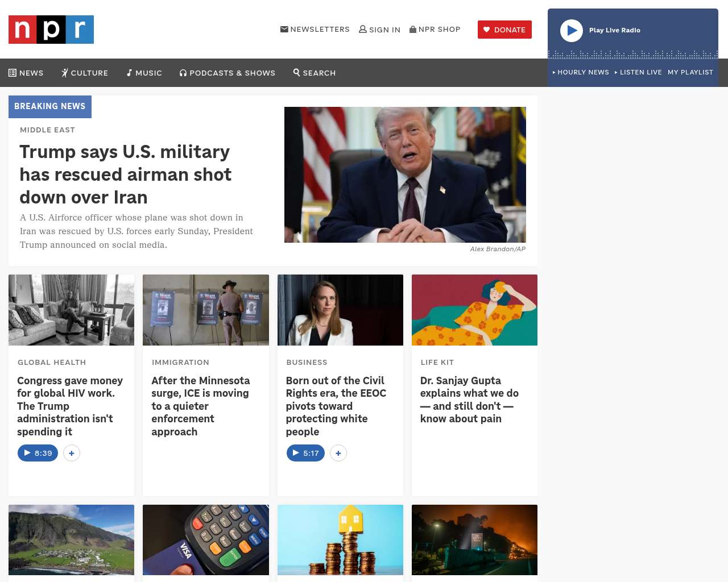Open the black-and-white living room photo

coord(72,310)
